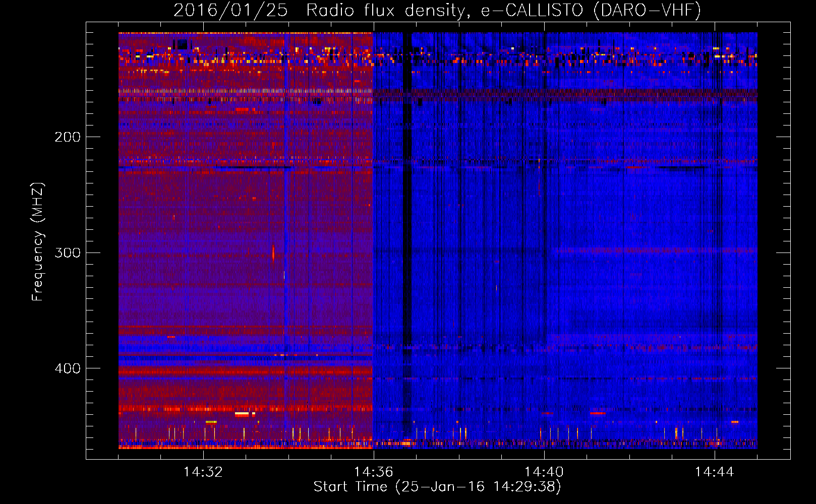Select the '200' frequency axis label
The image size is (816, 504).
(x=68, y=137)
